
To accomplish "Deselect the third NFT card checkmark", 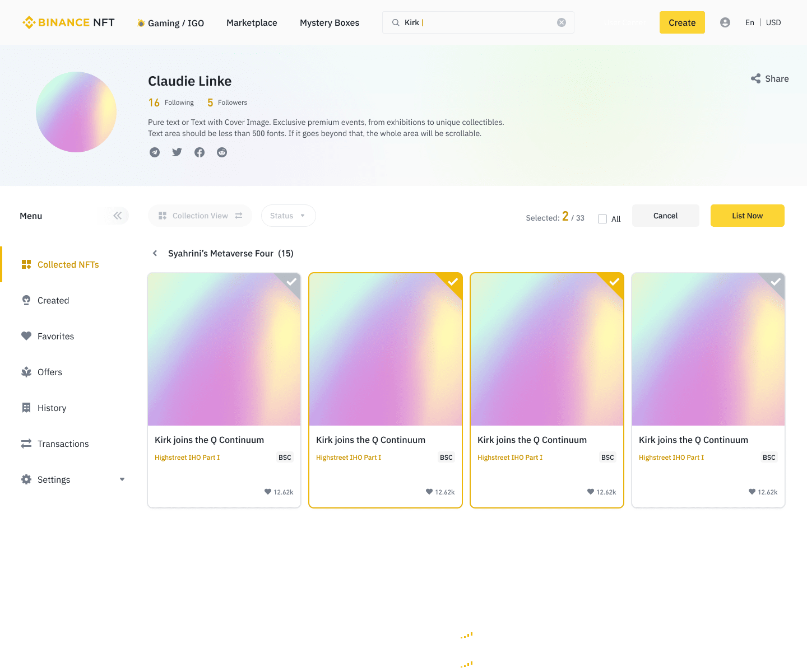I will coord(614,282).
